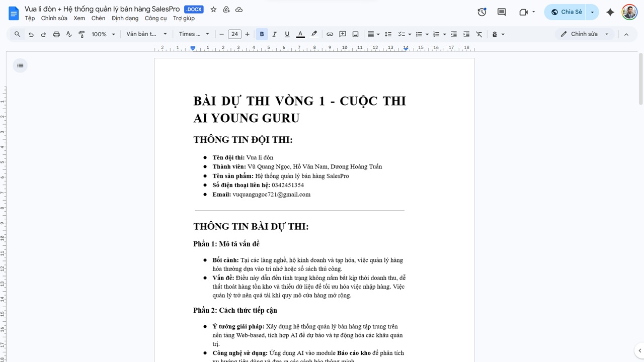Open version history clock icon
The image size is (644, 362).
482,12
